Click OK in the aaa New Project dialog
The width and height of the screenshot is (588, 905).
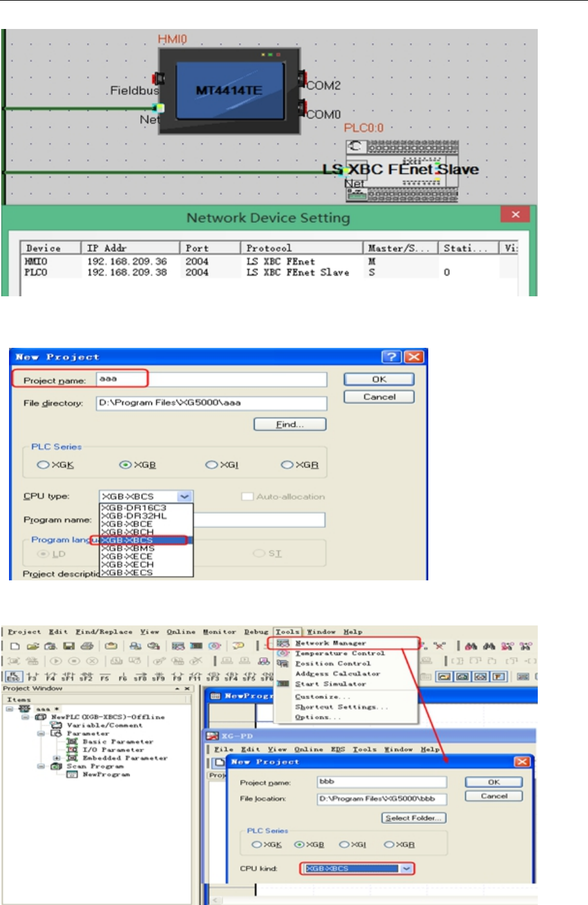379,379
